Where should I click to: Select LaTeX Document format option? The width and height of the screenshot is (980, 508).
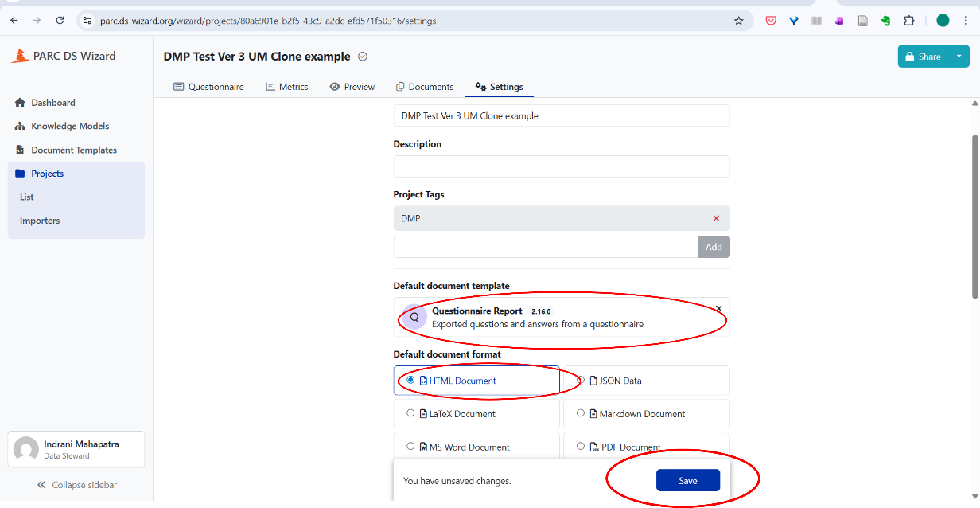410,414
